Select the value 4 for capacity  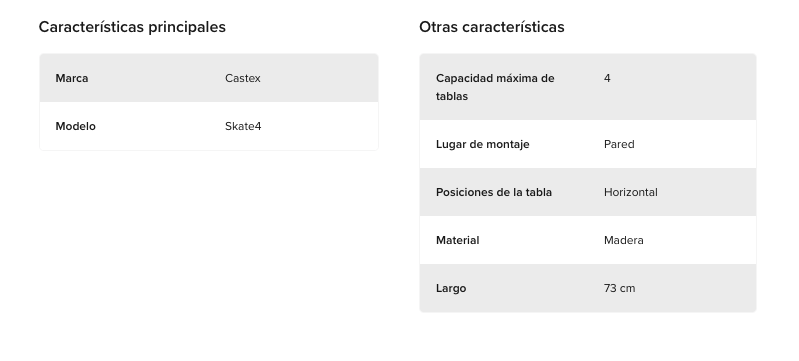607,78
